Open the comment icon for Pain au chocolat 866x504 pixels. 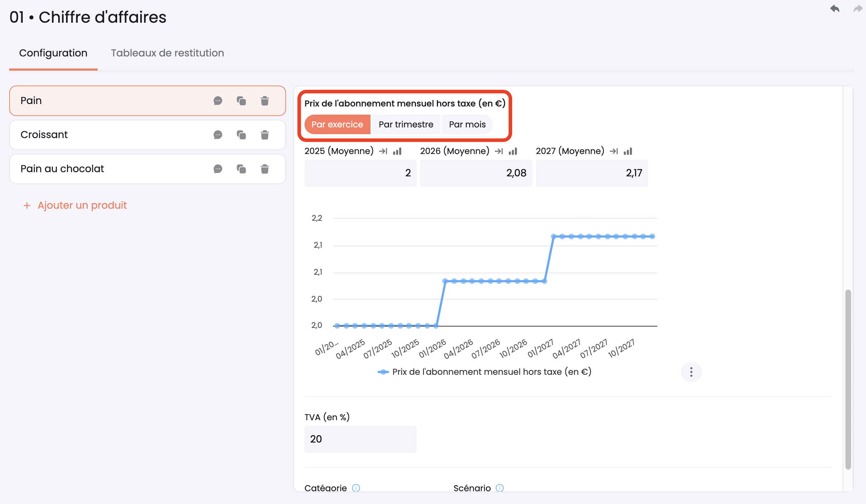tap(218, 169)
